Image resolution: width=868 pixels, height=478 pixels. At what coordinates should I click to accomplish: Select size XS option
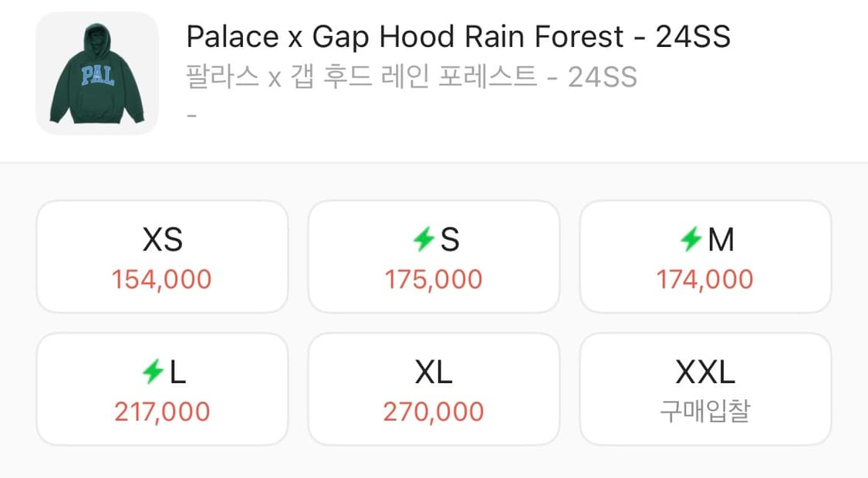point(162,256)
